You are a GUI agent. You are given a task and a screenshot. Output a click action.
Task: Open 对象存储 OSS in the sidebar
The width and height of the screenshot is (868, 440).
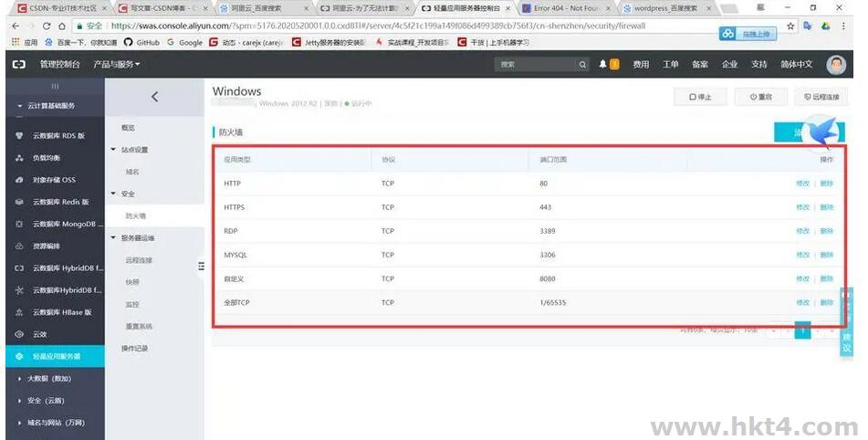[54, 180]
